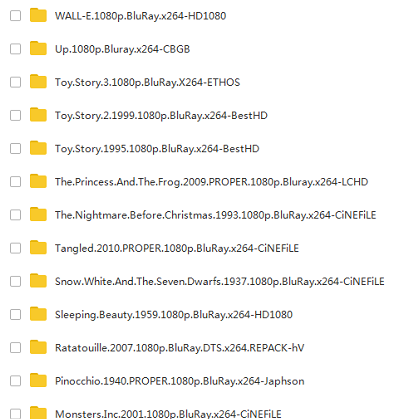This screenshot has height=419, width=404.
Task: Select checkbox beside The.Nightmare.Before.Christmas folder
Action: [x=15, y=215]
